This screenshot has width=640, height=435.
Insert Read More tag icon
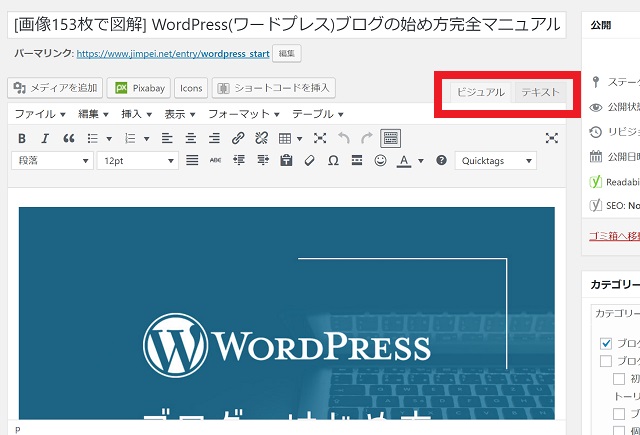pyautogui.click(x=357, y=160)
